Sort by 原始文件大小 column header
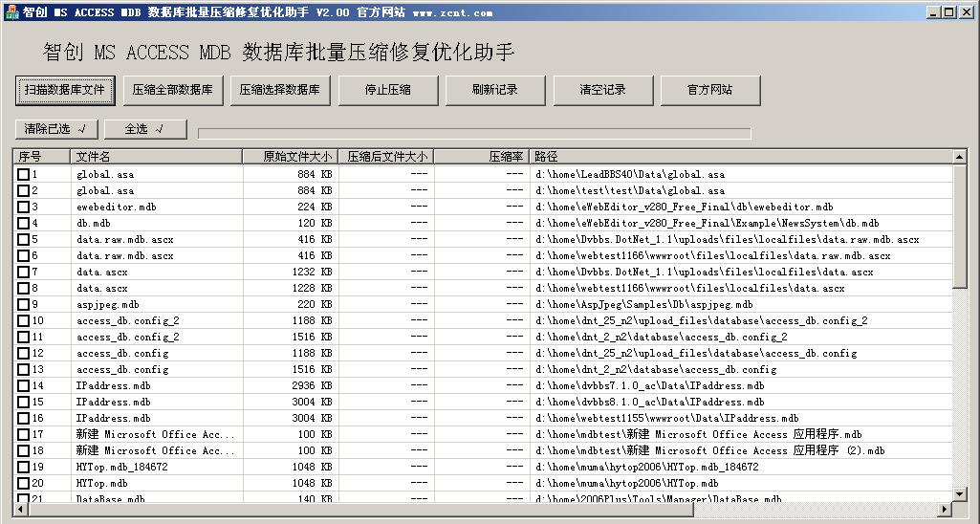980x524 pixels. click(291, 156)
